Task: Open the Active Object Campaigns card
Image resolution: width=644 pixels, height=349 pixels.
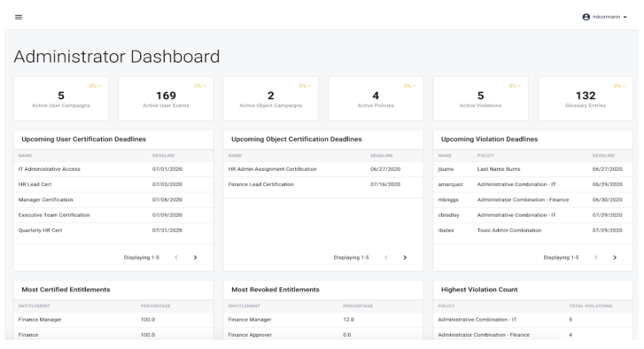Action: [271, 98]
